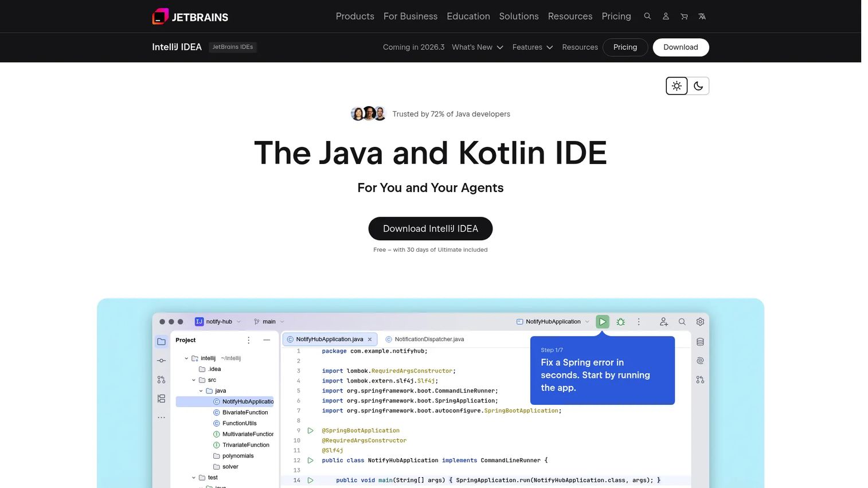Open the shopping cart icon
Viewport: 868px width, 488px height.
[684, 16]
